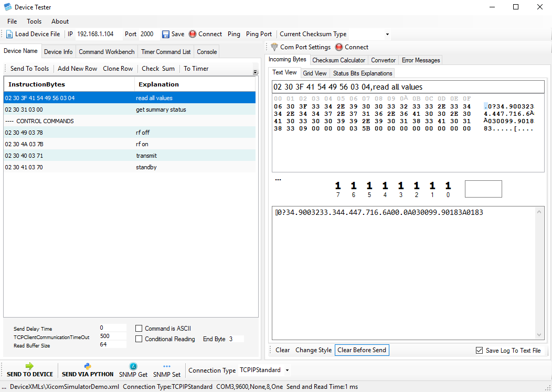Open the Tools menu
The image size is (552, 392).
[x=34, y=21]
